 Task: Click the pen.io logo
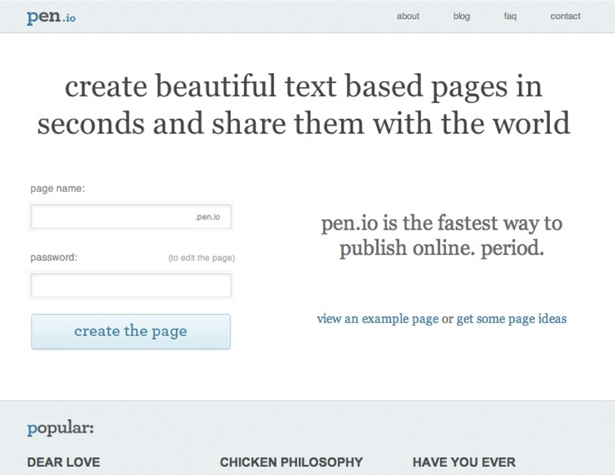pos(51,17)
